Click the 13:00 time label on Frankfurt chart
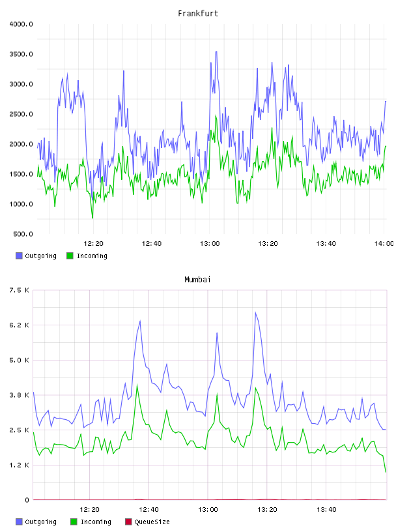The image size is (396, 532). click(210, 244)
